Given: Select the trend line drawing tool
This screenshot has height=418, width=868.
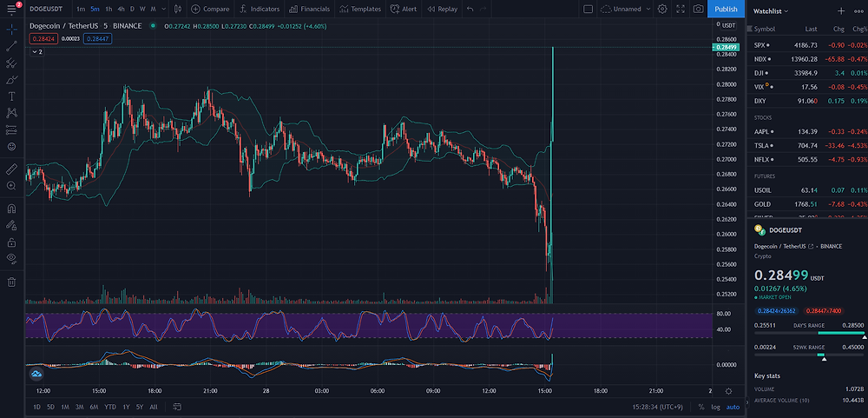Looking at the screenshot, I should tap(11, 47).
